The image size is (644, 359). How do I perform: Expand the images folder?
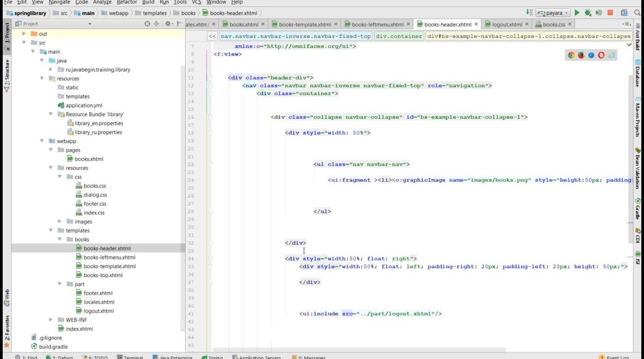click(x=59, y=221)
